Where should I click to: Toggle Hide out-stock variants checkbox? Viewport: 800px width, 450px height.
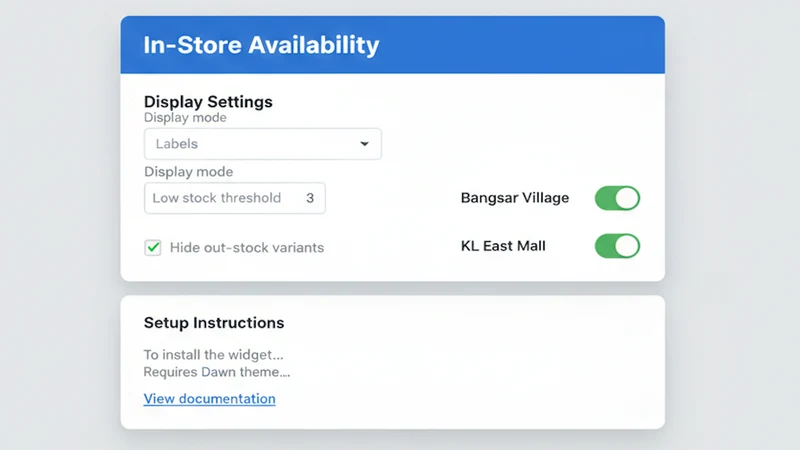pos(153,247)
